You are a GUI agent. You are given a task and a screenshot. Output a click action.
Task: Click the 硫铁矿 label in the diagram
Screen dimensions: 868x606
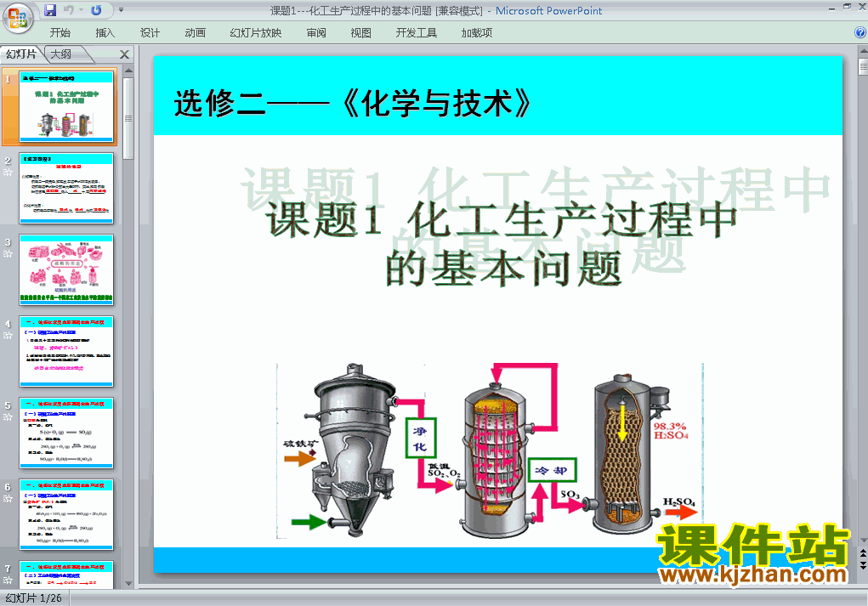301,444
